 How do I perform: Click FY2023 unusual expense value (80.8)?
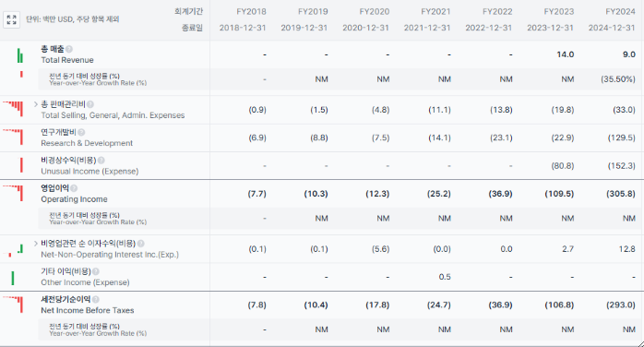pyautogui.click(x=562, y=166)
